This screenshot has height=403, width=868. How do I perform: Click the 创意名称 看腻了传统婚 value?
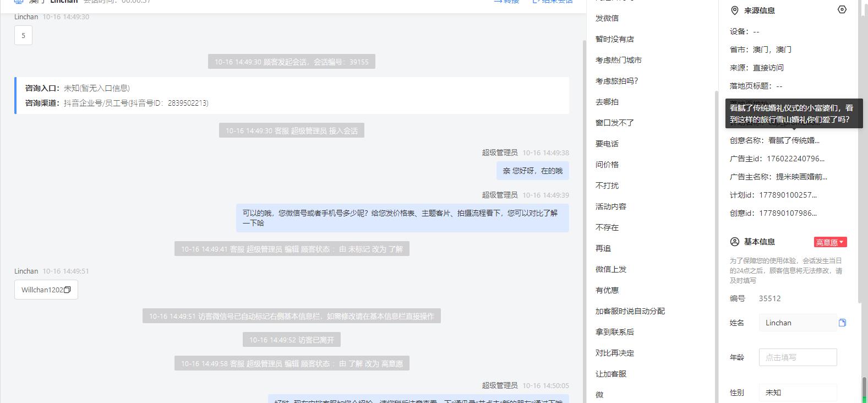click(794, 140)
